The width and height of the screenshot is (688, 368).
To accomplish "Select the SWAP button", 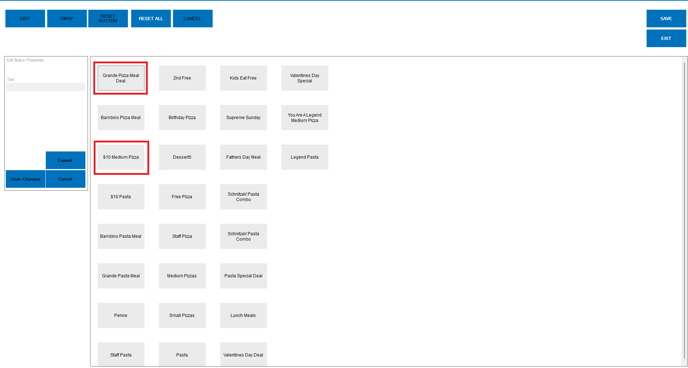I will [67, 19].
